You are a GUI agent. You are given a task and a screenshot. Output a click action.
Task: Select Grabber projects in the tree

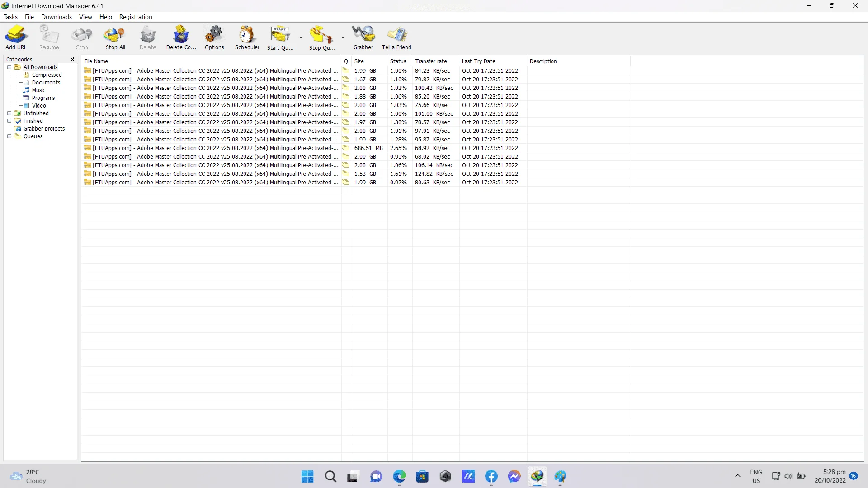(x=44, y=128)
